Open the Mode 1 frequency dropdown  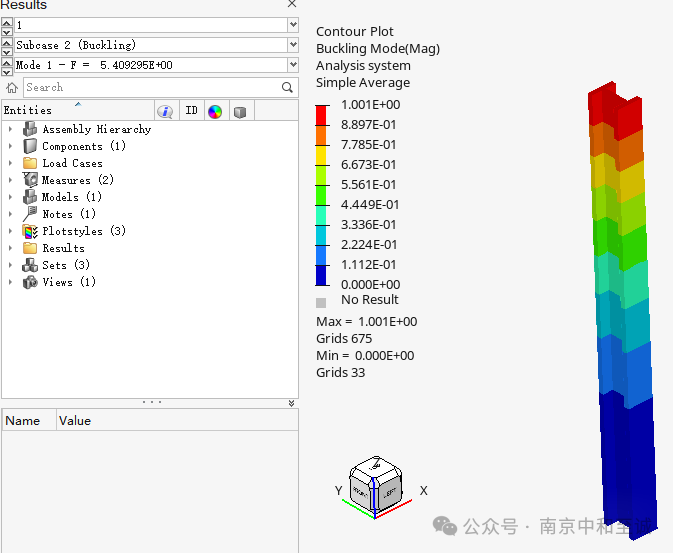coord(293,65)
